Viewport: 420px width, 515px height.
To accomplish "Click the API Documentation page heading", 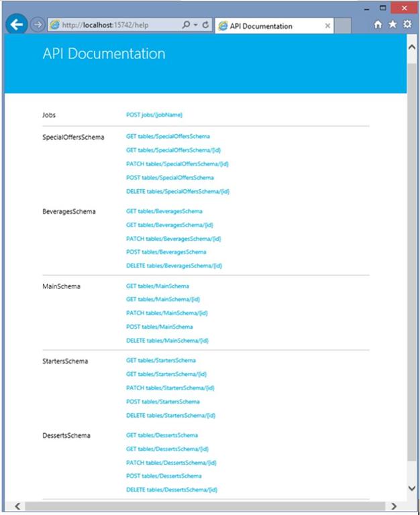I will tap(104, 54).
